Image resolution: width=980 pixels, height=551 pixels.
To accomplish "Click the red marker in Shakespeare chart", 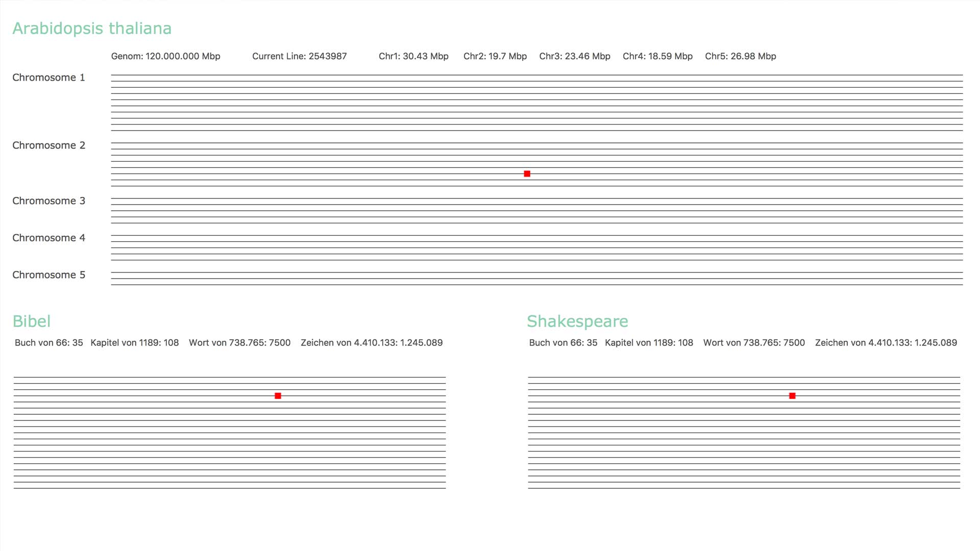I will 792,396.
